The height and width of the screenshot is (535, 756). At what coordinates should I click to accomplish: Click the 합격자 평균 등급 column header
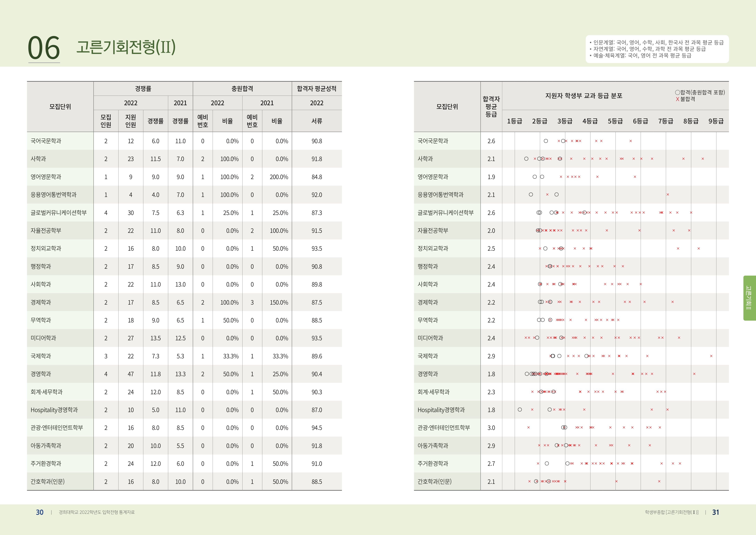[x=491, y=107]
